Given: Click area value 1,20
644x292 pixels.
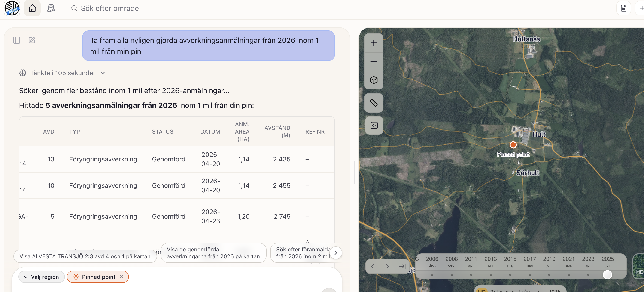Looking at the screenshot, I should 243,216.
